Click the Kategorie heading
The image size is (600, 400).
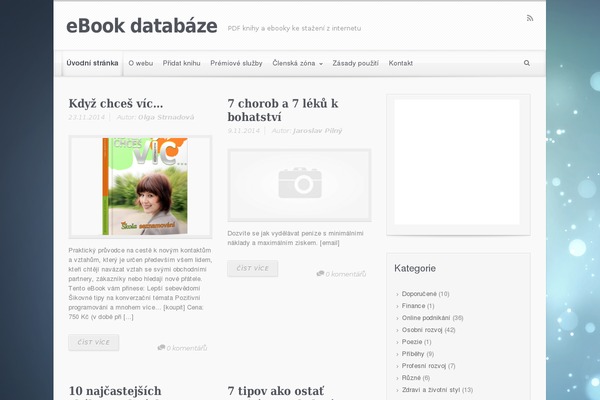tap(415, 268)
